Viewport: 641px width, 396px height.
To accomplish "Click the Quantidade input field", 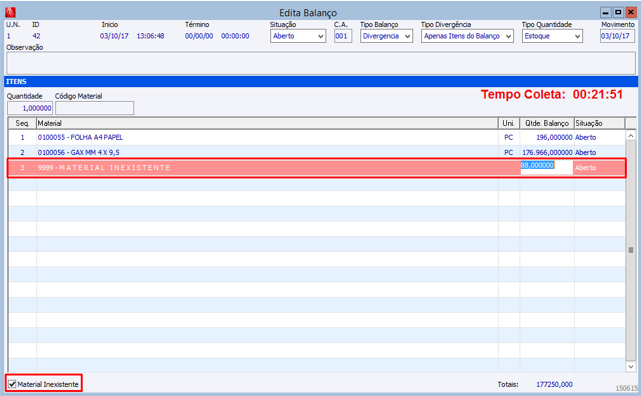I will pos(30,108).
